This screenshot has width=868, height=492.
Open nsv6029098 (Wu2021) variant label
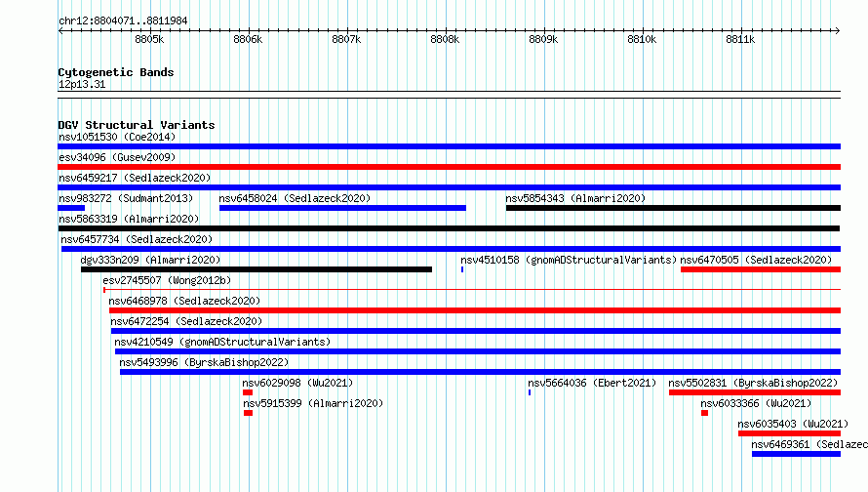point(297,383)
